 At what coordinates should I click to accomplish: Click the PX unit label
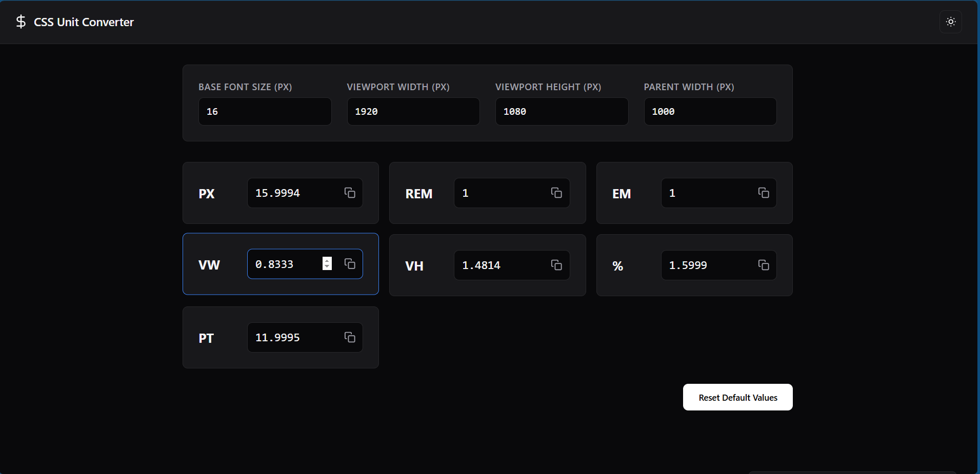click(207, 194)
